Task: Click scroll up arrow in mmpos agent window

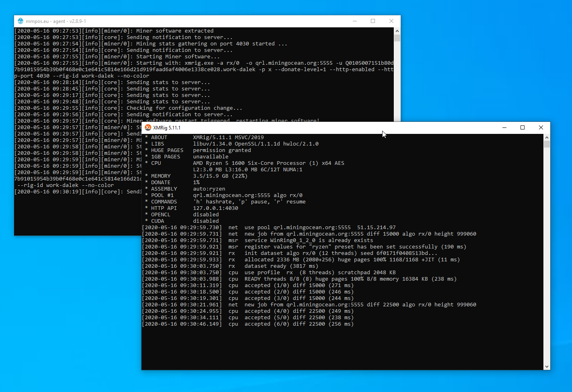Action: [x=397, y=31]
